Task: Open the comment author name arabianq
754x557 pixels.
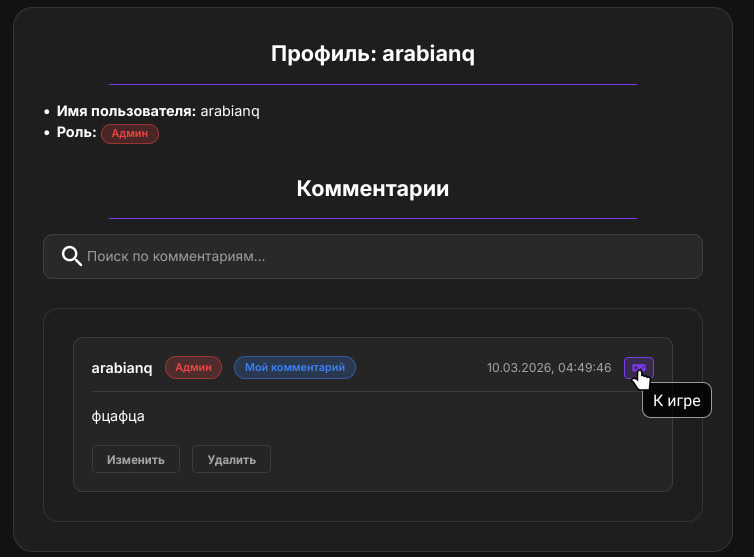Action: 122,368
